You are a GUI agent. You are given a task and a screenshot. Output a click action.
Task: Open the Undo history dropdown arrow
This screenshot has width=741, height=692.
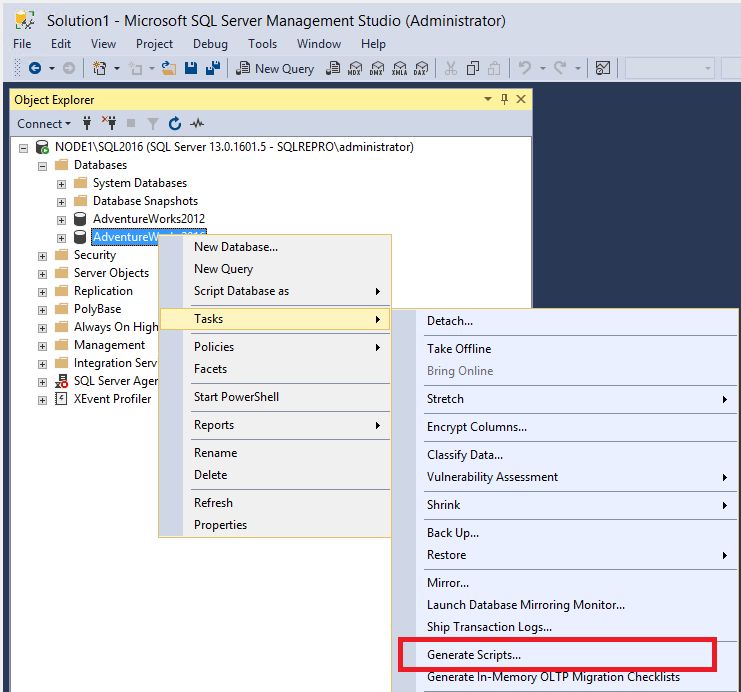coord(543,69)
